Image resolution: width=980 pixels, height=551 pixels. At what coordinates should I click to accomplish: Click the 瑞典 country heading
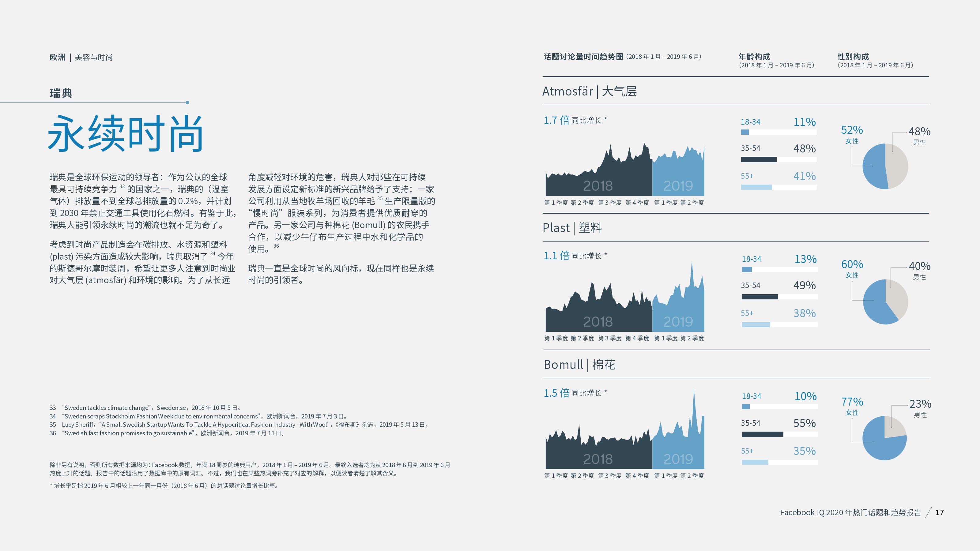[61, 93]
